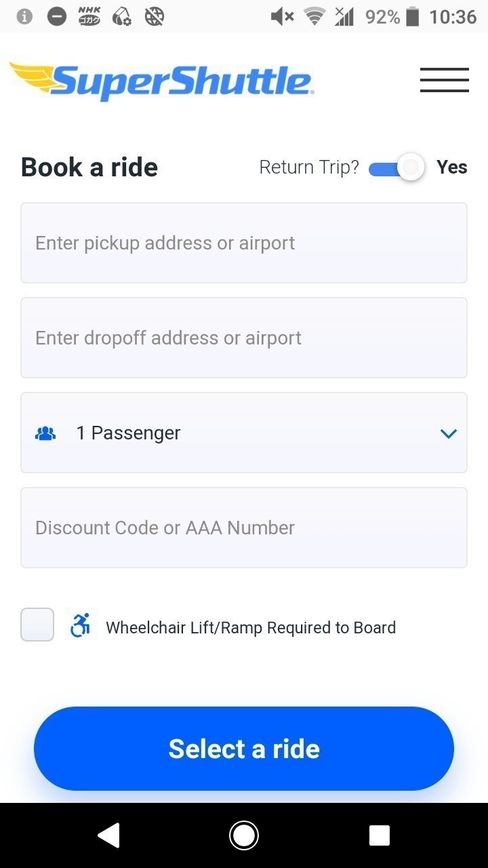Tap the info icon in status bar
The height and width of the screenshot is (868, 488).
24,16
